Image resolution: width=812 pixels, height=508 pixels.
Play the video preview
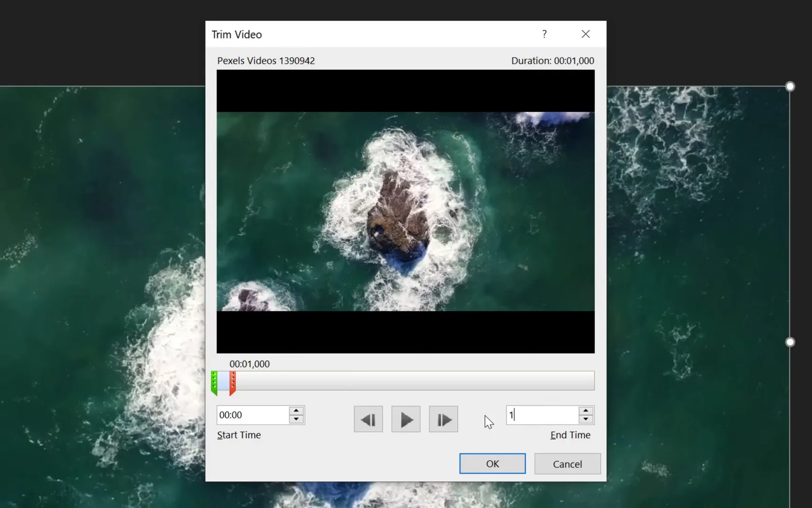(405, 419)
